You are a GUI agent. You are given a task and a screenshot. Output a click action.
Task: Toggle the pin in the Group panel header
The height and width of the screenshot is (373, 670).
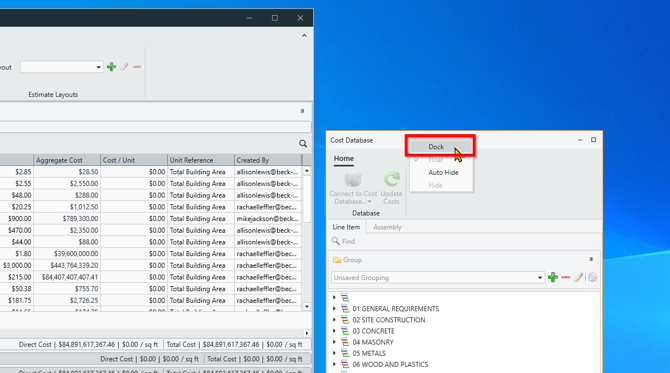click(x=591, y=259)
